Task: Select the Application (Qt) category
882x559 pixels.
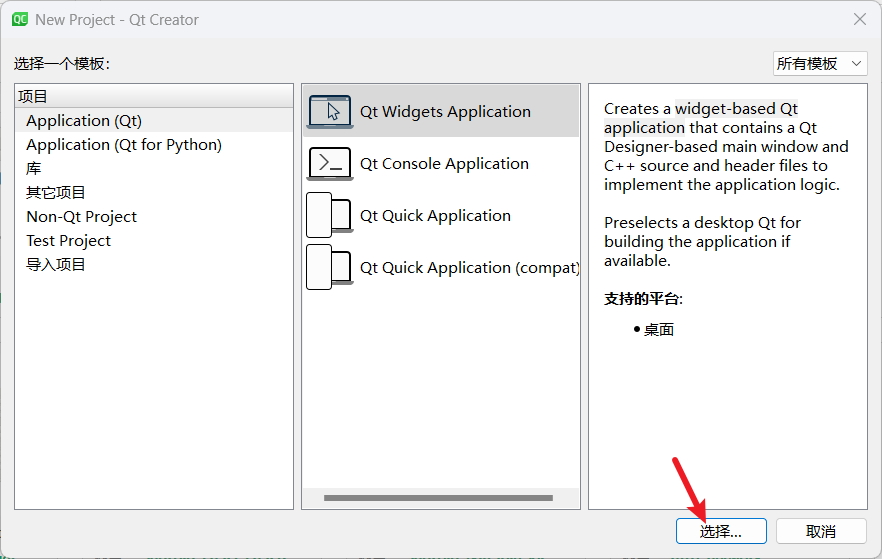Action: (x=154, y=120)
